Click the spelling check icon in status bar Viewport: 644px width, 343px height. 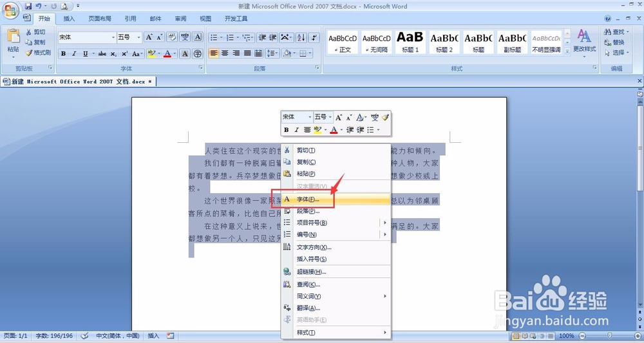(84, 336)
